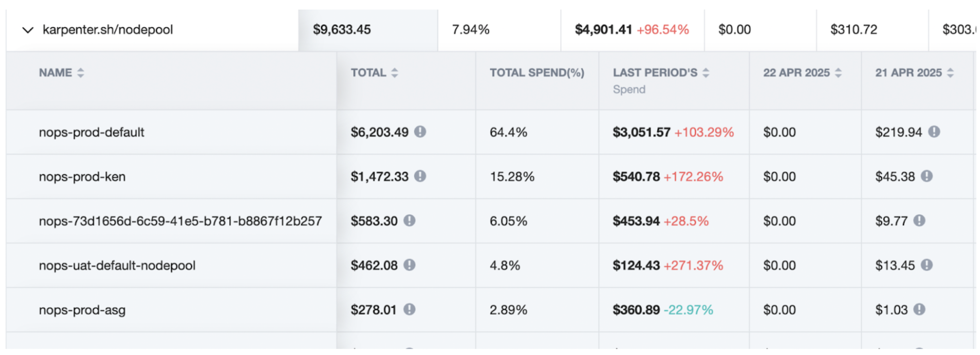Open info icon next to $278.01 total

pyautogui.click(x=409, y=309)
